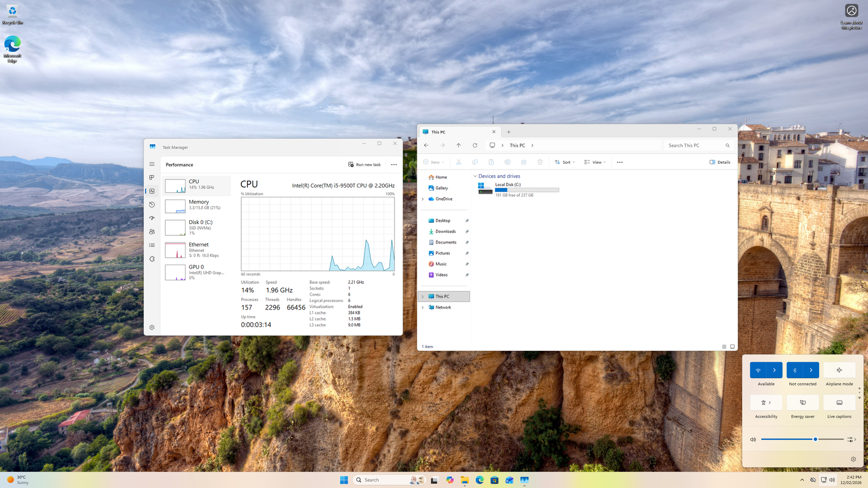Viewport: 868px width, 488px height.
Task: Click the File Explorer refresh icon
Action: (475, 145)
